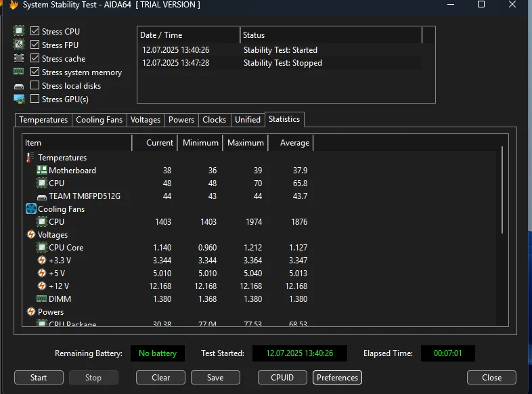This screenshot has height=394, width=532.
Task: Click the Elapsed Time value 00:07:01
Action: tap(448, 353)
